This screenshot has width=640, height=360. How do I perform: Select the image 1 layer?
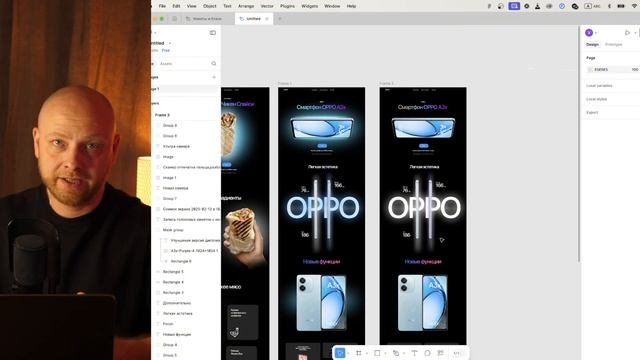(x=169, y=178)
